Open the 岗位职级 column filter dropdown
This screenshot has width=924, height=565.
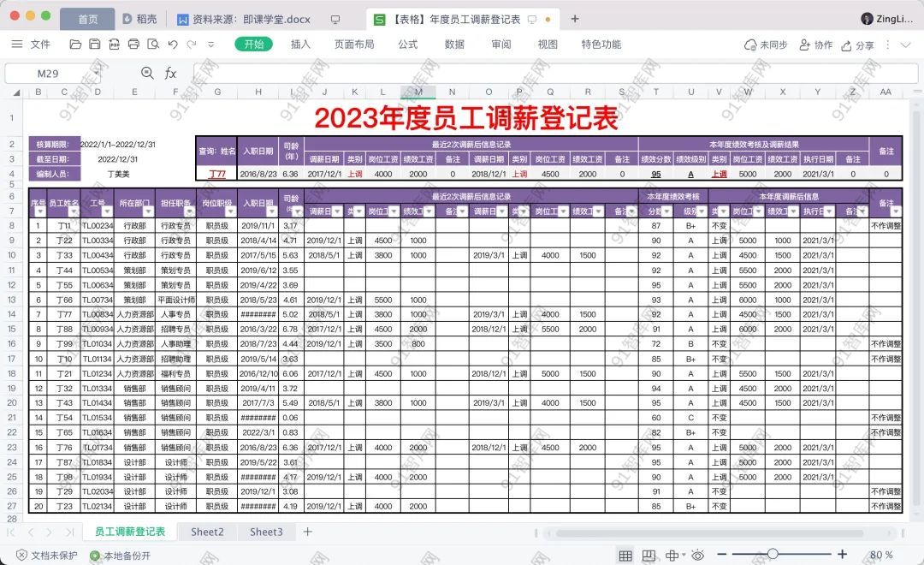pyautogui.click(x=229, y=211)
